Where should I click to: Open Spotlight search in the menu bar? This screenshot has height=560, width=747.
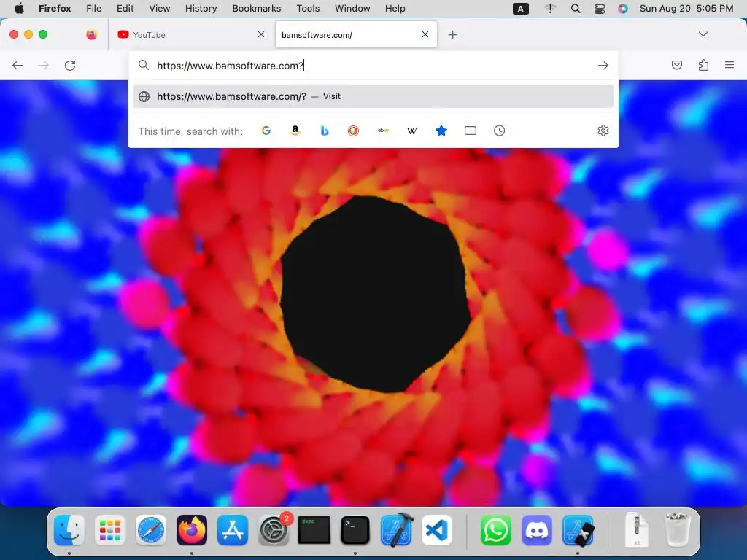pos(576,8)
